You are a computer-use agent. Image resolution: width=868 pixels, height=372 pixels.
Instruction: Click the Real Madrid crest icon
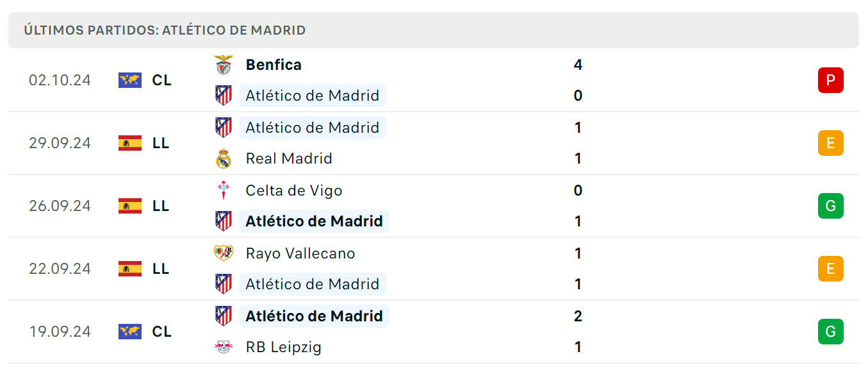point(224,158)
